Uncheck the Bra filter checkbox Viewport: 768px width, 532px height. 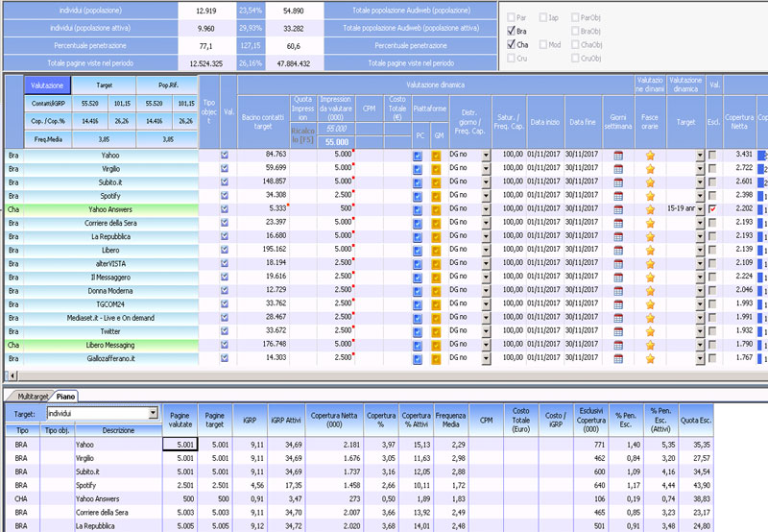[x=511, y=31]
